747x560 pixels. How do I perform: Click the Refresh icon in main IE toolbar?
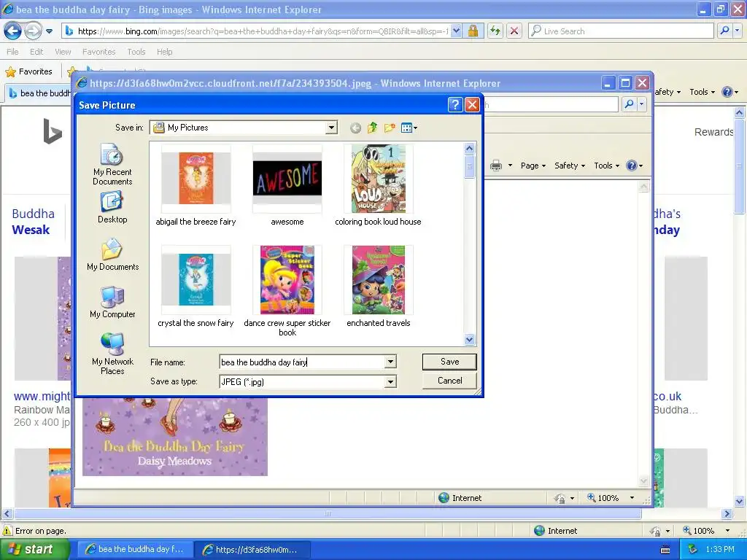pos(495,31)
